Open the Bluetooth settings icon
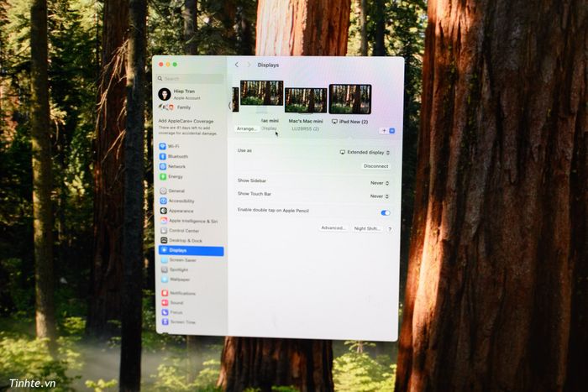 [162, 156]
